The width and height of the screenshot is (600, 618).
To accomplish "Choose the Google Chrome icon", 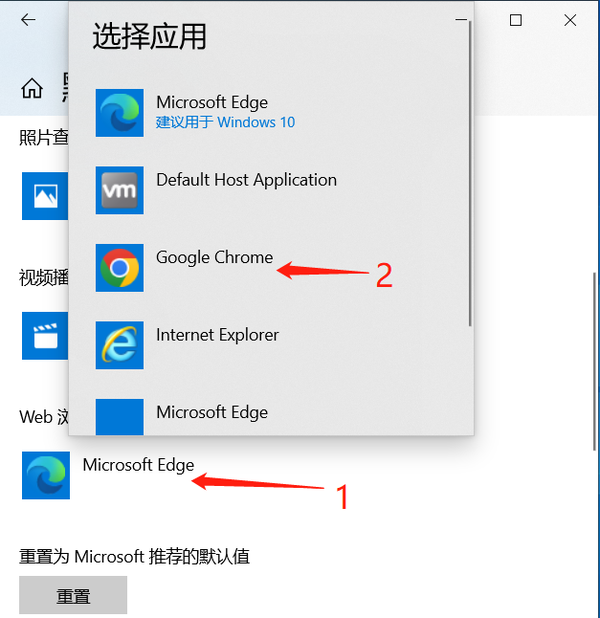I will click(119, 268).
